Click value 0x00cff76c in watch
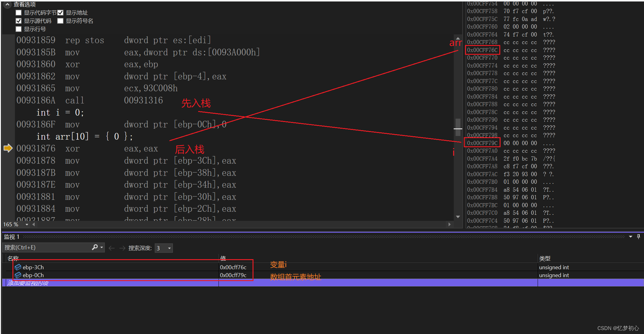The width and height of the screenshot is (644, 334). pos(233,267)
